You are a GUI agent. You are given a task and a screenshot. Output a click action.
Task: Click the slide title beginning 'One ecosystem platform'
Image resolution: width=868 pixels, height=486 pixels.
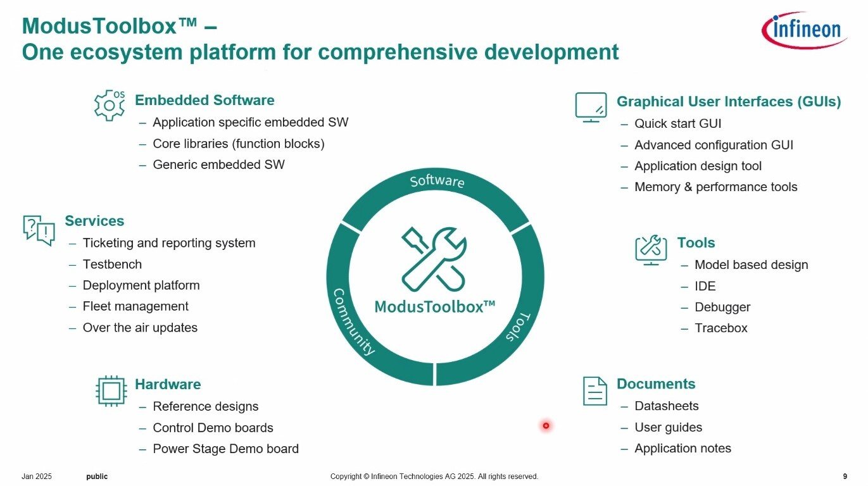tap(320, 52)
